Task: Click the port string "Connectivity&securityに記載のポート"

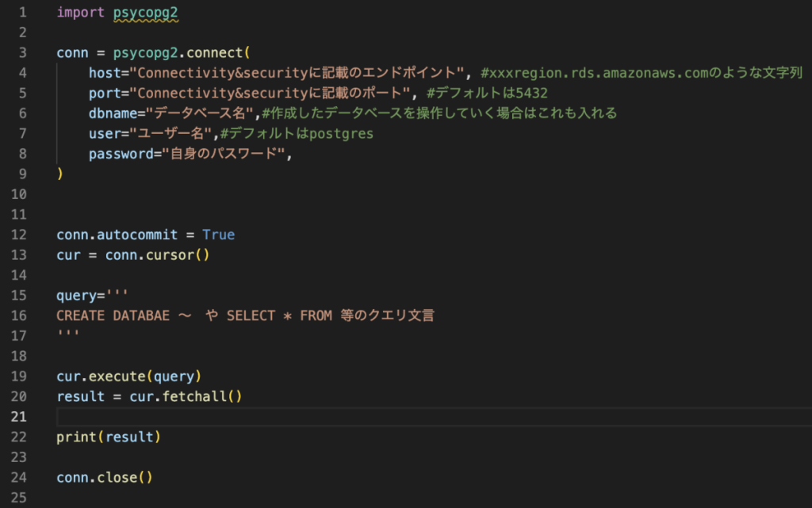Action: click(x=270, y=93)
